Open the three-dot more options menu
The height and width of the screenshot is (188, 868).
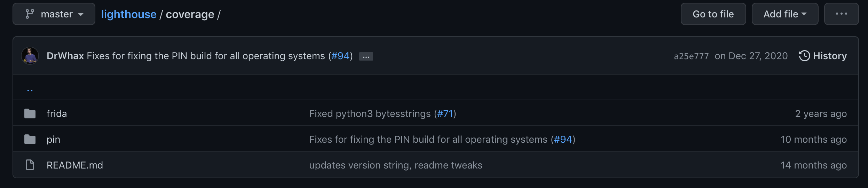(841, 14)
